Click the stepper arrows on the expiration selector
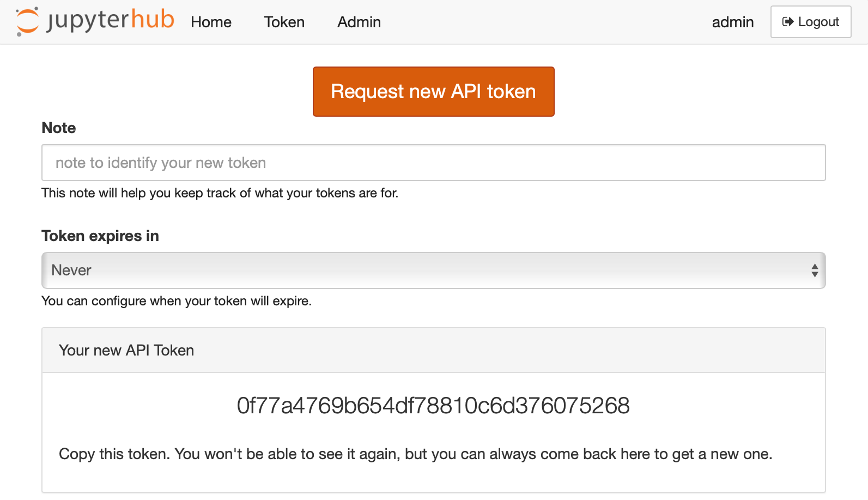This screenshot has height=500, width=868. (814, 270)
